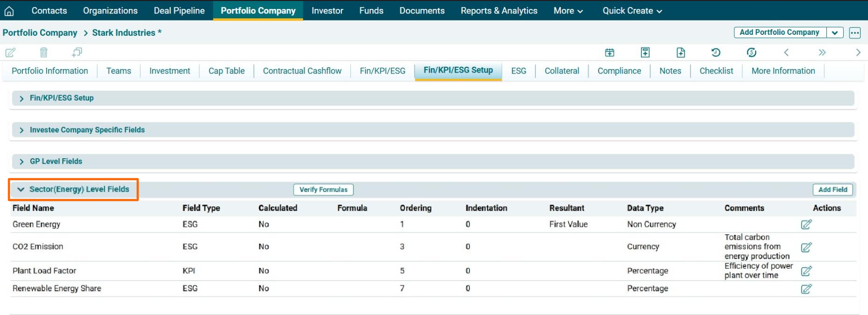The image size is (868, 315).
Task: Open the Add Portfolio Company dropdown arrow
Action: pos(835,33)
